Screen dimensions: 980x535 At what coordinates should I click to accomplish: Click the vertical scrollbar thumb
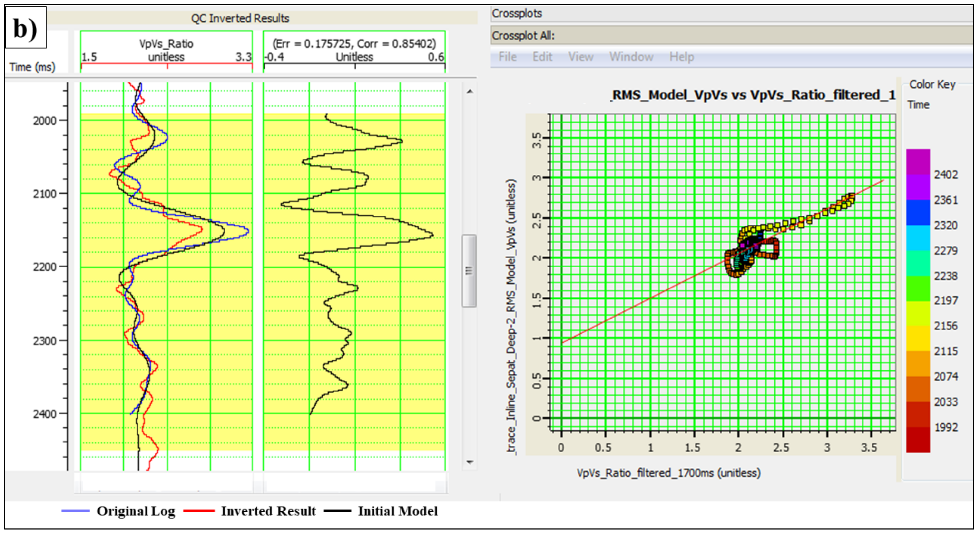[469, 270]
